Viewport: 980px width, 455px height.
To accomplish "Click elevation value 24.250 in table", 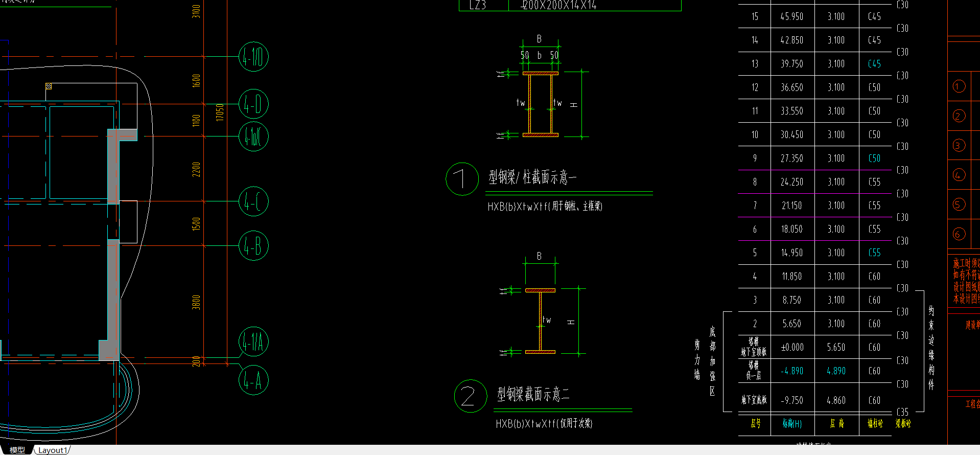I will (x=791, y=182).
